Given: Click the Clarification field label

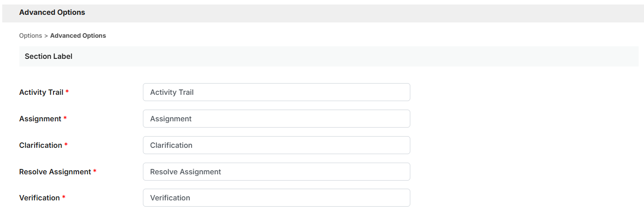Looking at the screenshot, I should pyautogui.click(x=41, y=145).
